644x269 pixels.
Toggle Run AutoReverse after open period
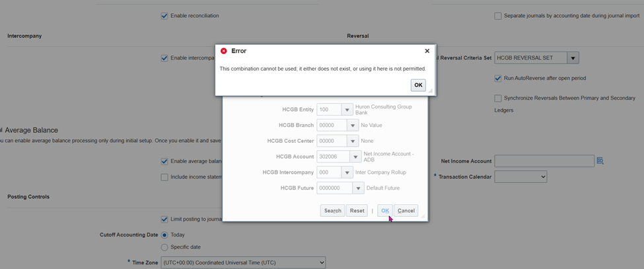[x=498, y=78]
